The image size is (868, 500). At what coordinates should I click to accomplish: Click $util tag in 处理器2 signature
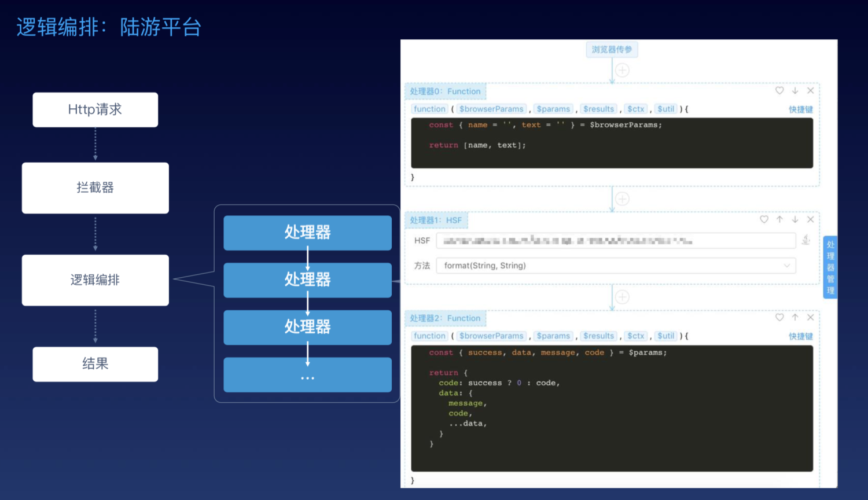pos(666,336)
